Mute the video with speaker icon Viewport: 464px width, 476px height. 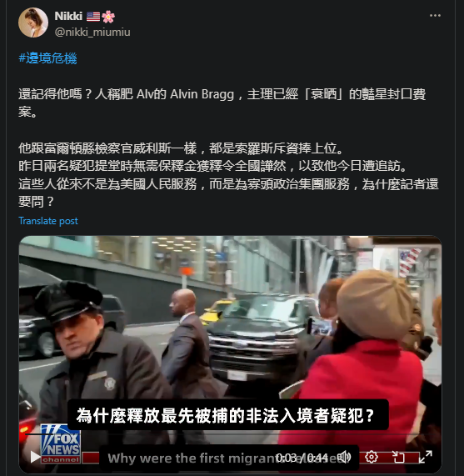pos(344,457)
